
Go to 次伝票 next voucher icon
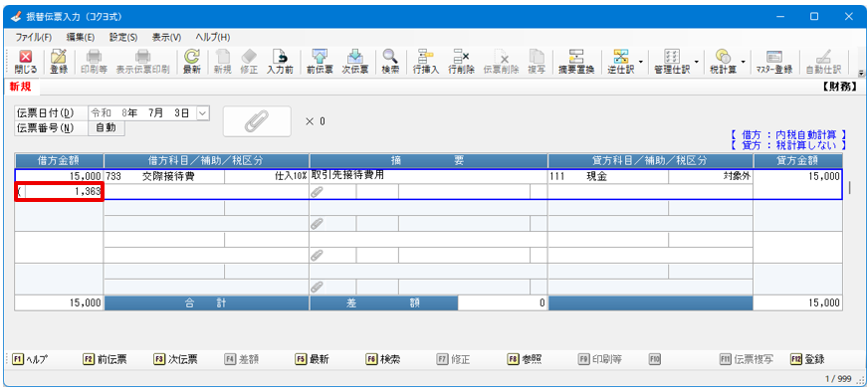tap(354, 62)
